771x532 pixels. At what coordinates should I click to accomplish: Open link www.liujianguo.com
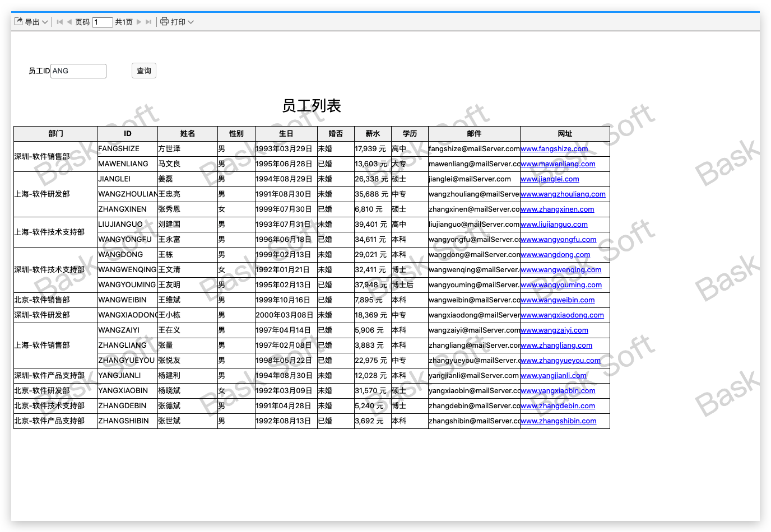(x=554, y=225)
